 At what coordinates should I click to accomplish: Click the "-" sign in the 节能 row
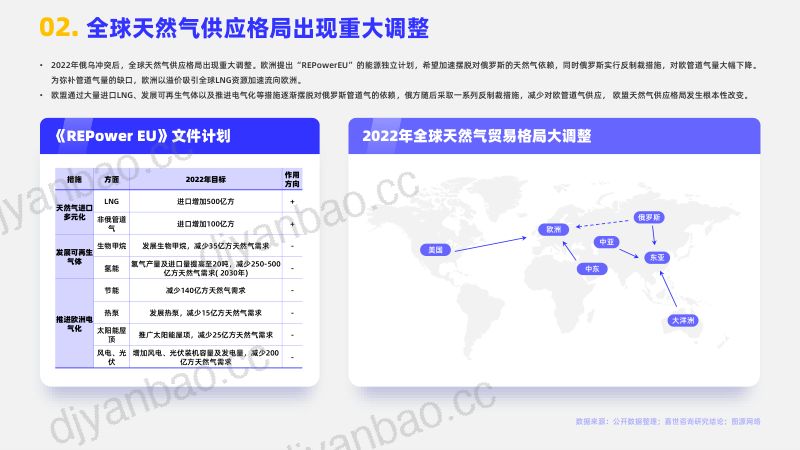(x=292, y=290)
